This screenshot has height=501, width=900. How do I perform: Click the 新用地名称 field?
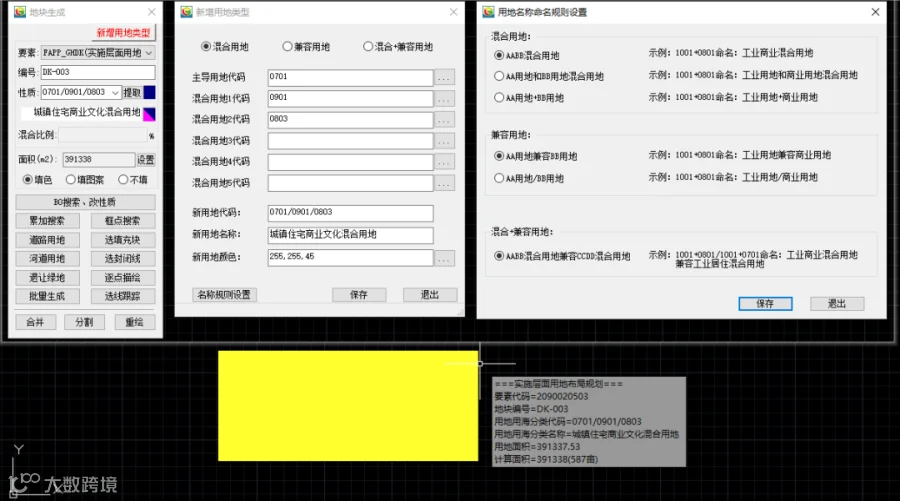(350, 235)
